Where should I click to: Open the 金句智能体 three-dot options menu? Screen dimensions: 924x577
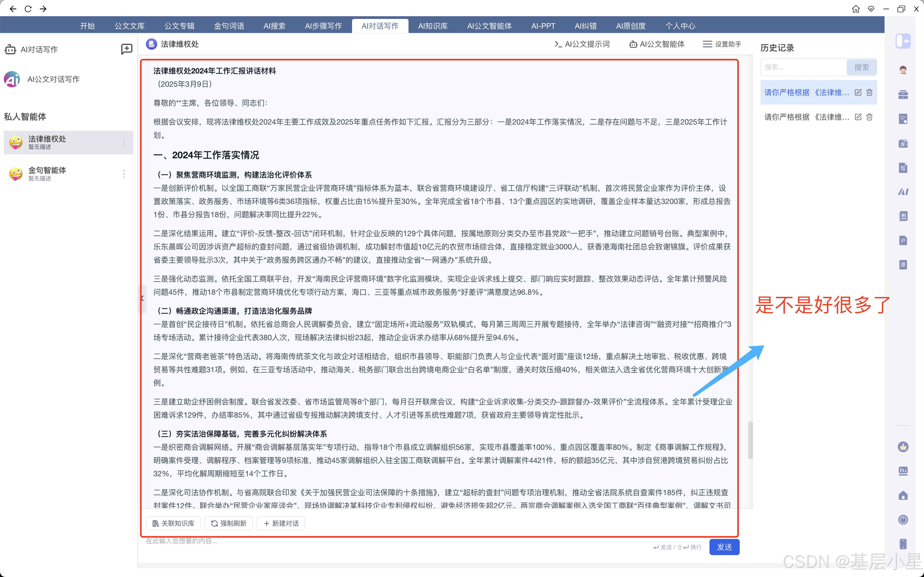click(124, 174)
